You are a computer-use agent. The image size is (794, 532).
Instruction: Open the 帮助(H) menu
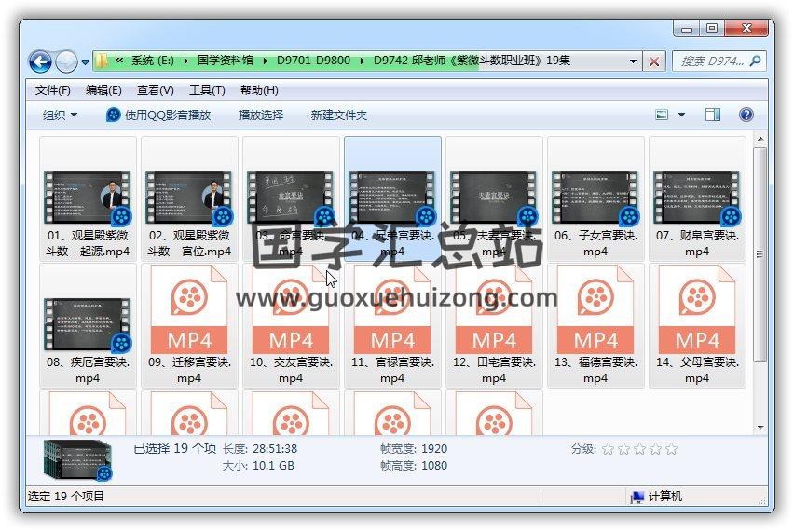pyautogui.click(x=259, y=90)
